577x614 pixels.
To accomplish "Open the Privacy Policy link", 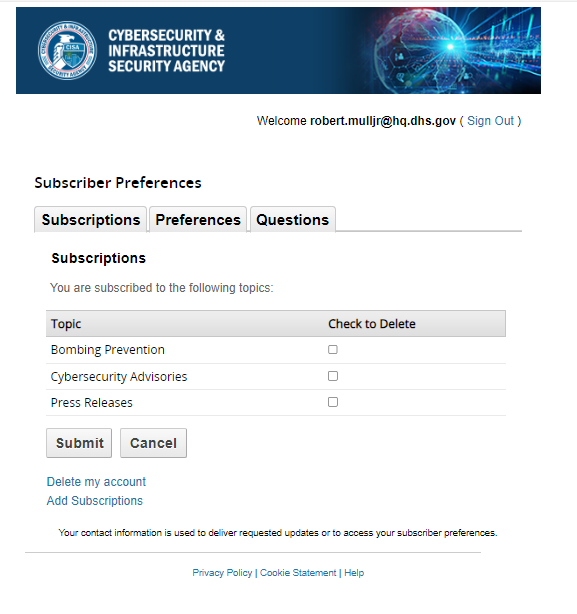I will 222,573.
